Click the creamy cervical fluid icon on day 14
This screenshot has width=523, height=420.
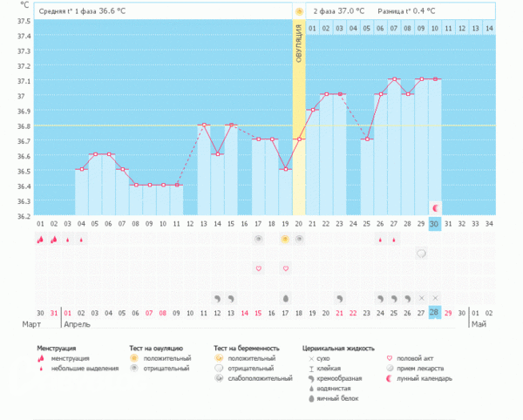(x=218, y=298)
